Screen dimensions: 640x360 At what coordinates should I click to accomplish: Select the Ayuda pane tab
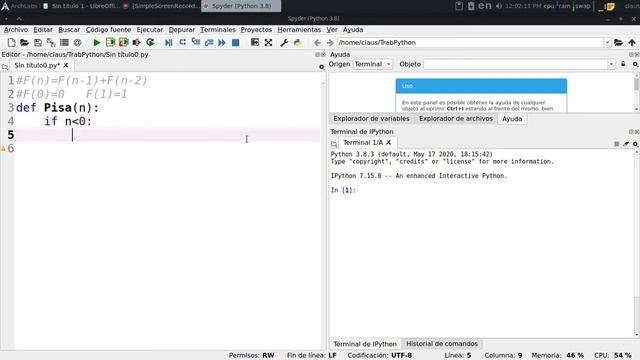pos(512,119)
